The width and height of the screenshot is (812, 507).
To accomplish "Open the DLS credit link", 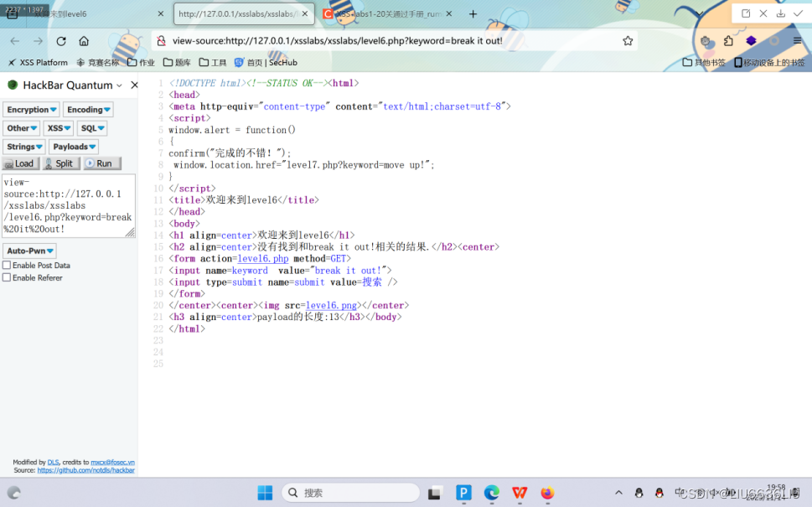I will click(53, 463).
